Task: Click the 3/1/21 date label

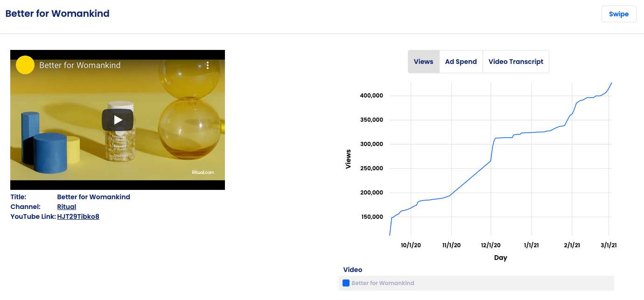Action: (x=609, y=245)
